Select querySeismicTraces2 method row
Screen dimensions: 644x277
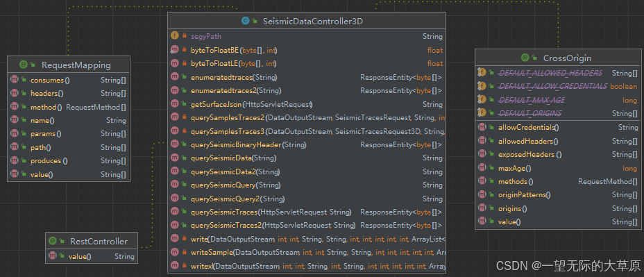[x=307, y=225]
